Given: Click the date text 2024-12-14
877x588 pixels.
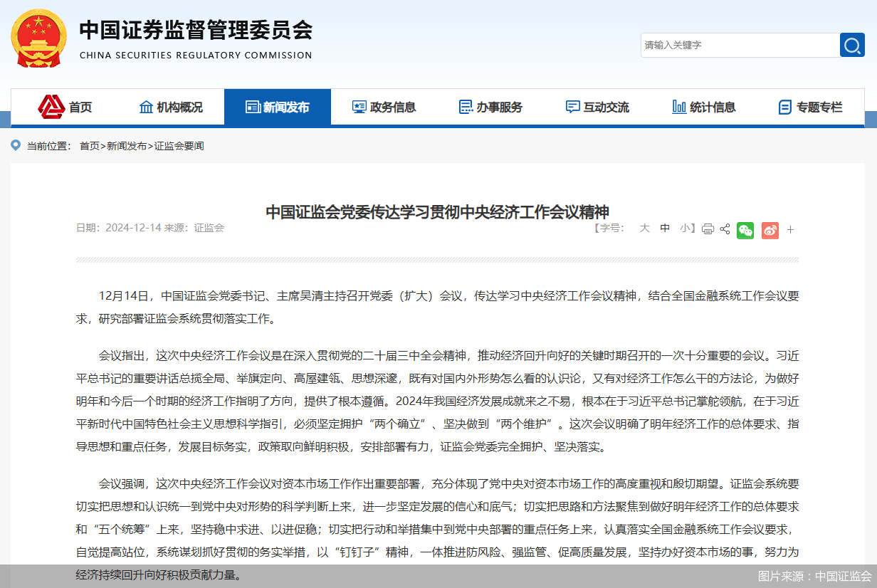Looking at the screenshot, I should (x=134, y=228).
